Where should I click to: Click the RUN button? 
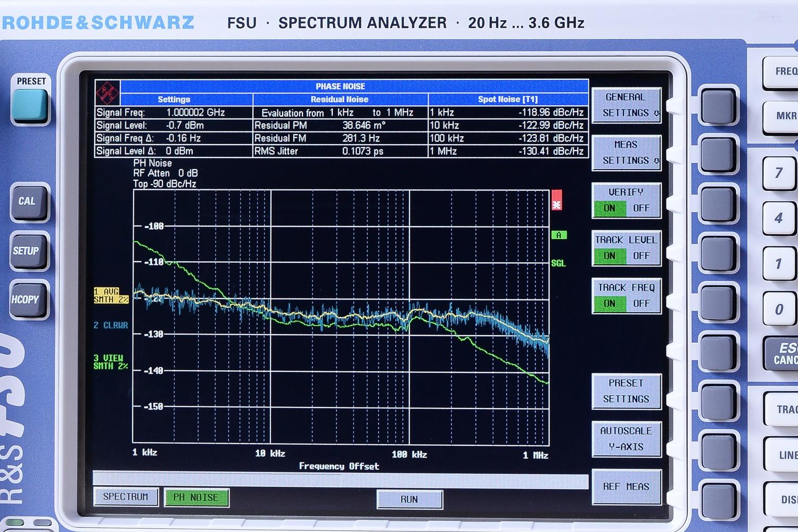point(409,499)
